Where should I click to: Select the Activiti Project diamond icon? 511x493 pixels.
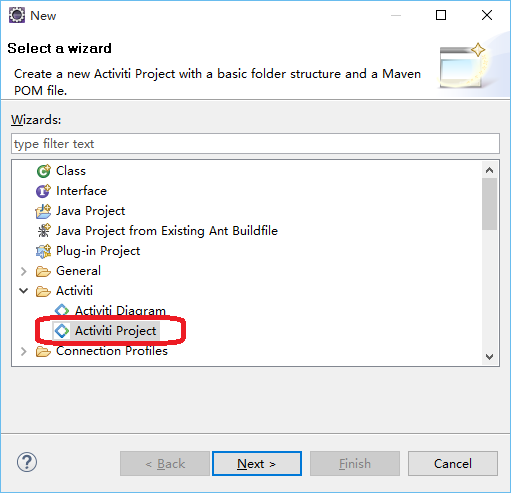[x=62, y=331]
